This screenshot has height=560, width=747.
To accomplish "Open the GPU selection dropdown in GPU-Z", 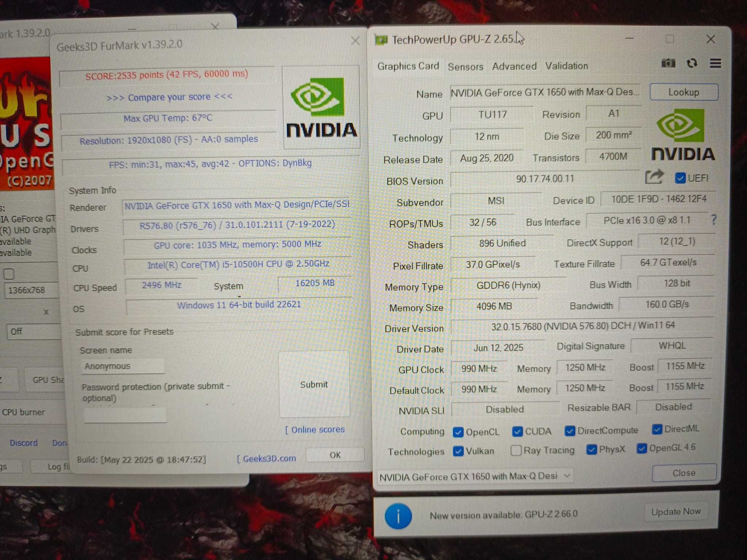I will click(475, 476).
